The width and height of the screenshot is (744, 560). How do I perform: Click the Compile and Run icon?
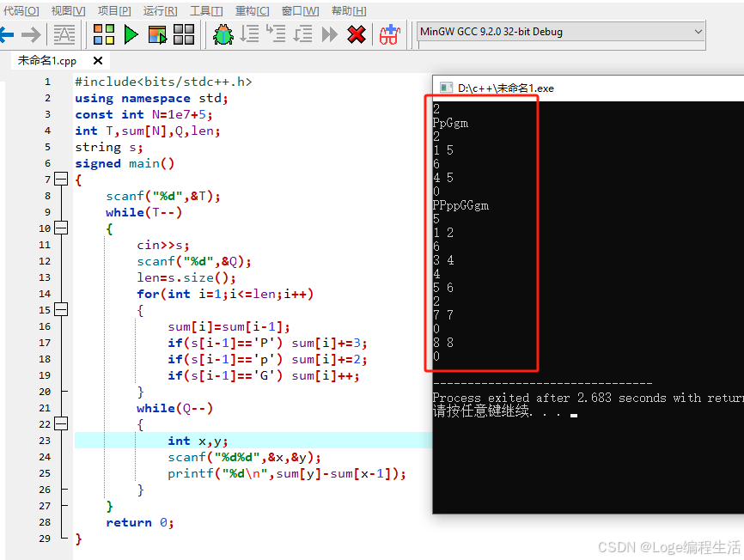click(x=157, y=34)
